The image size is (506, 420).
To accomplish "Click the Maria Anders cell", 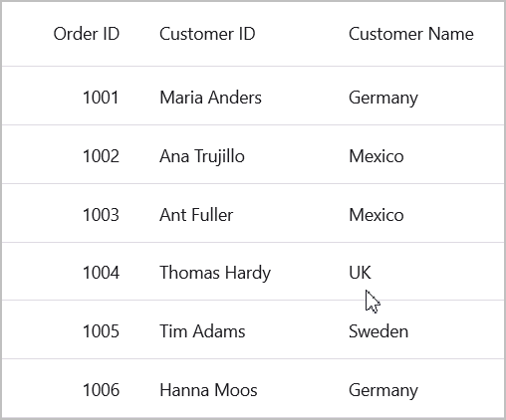I will click(210, 98).
